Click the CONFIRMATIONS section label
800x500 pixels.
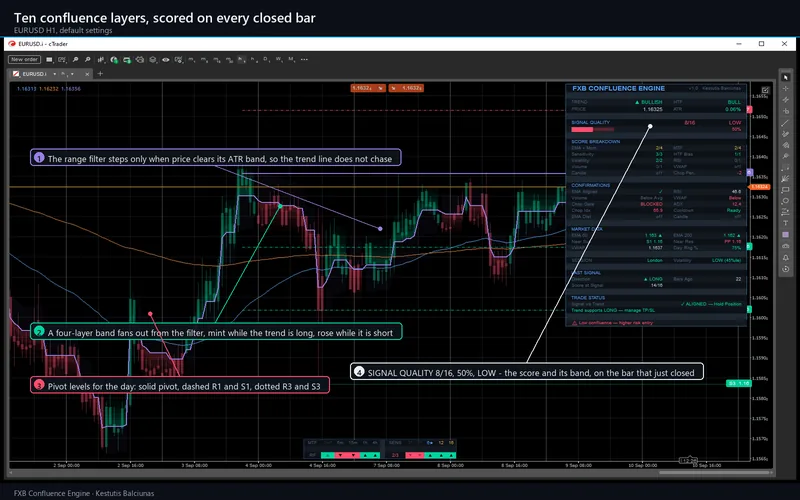(x=590, y=185)
